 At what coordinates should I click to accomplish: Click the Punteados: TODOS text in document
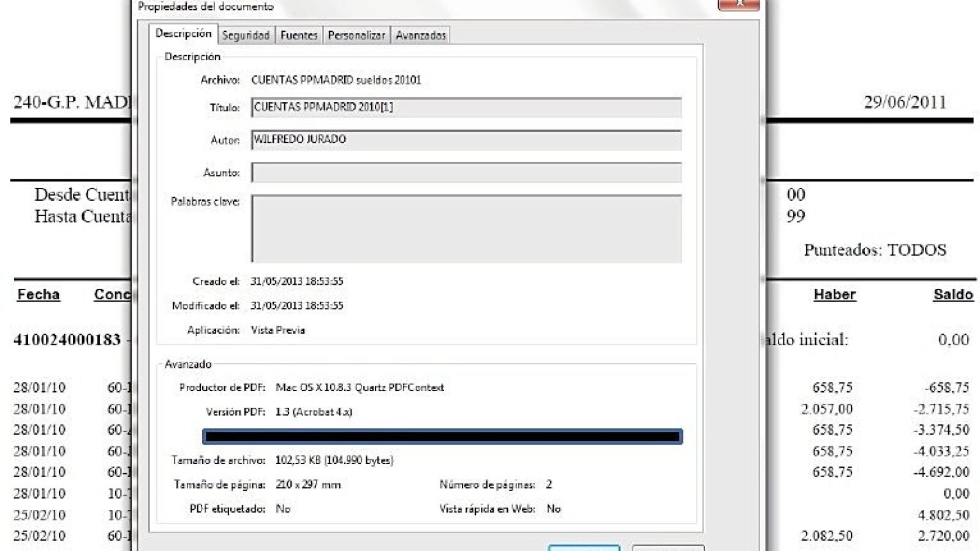(x=875, y=250)
